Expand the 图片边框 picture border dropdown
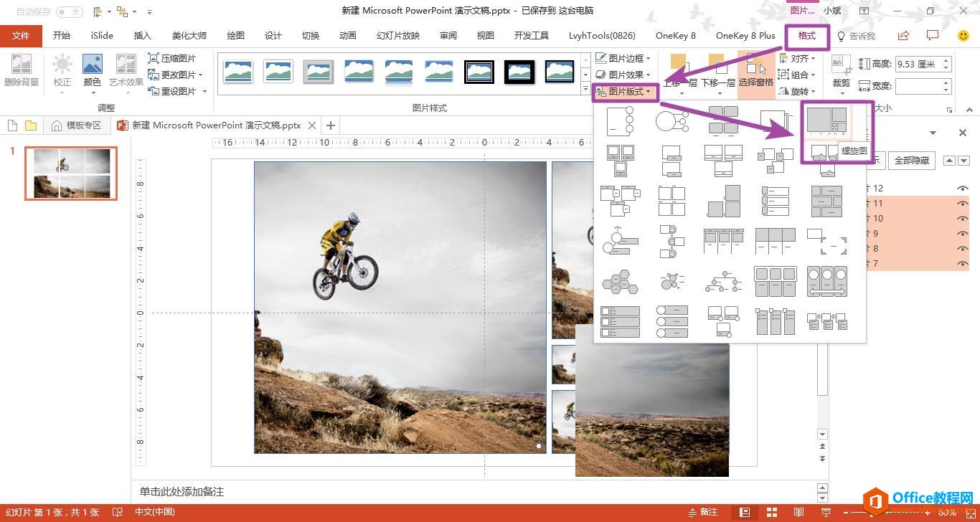The image size is (980, 522). (x=623, y=58)
